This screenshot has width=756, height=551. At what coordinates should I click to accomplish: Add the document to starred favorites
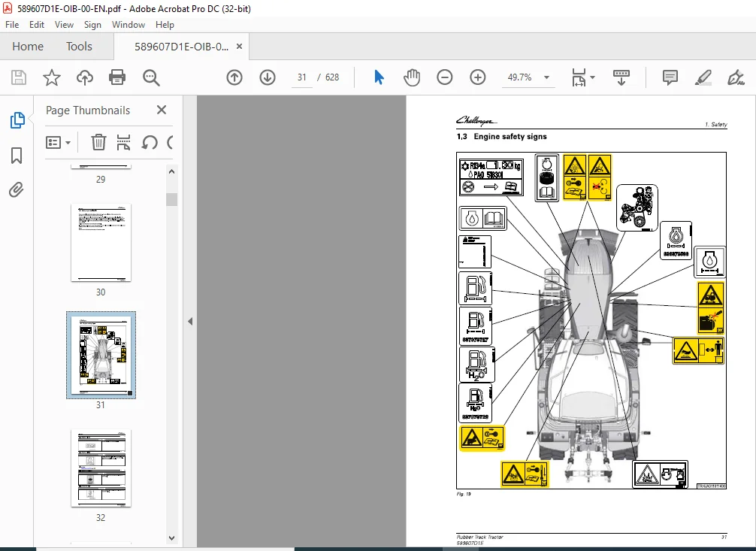[x=52, y=77]
